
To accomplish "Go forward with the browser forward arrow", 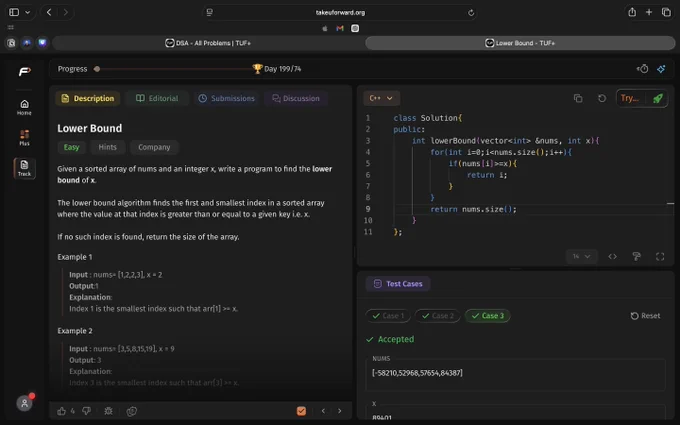I will (x=65, y=12).
